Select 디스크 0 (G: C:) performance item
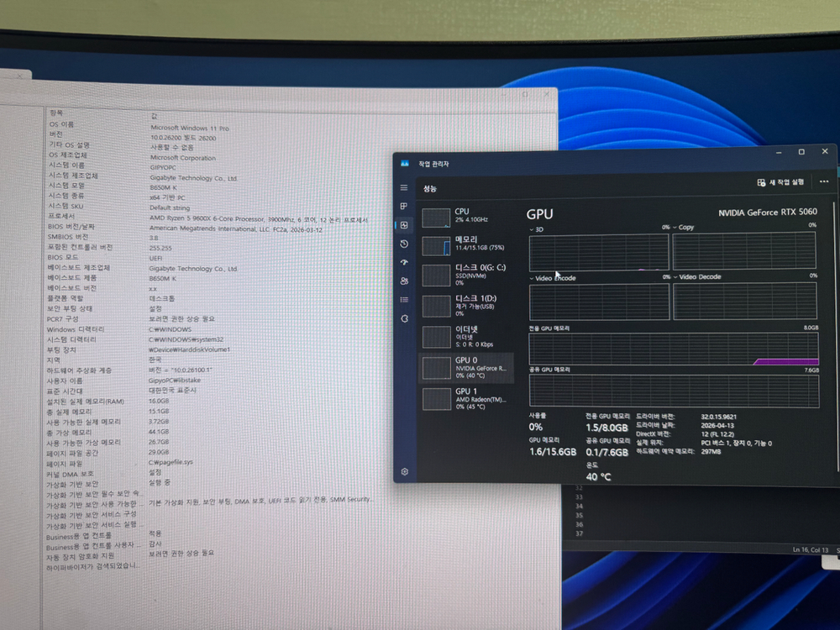The height and width of the screenshot is (630, 840). point(465,275)
